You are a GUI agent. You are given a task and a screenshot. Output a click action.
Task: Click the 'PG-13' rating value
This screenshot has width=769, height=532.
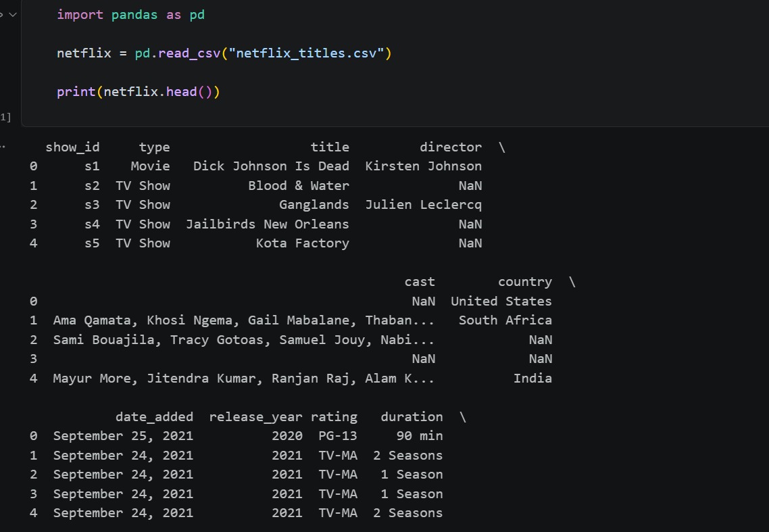(338, 436)
